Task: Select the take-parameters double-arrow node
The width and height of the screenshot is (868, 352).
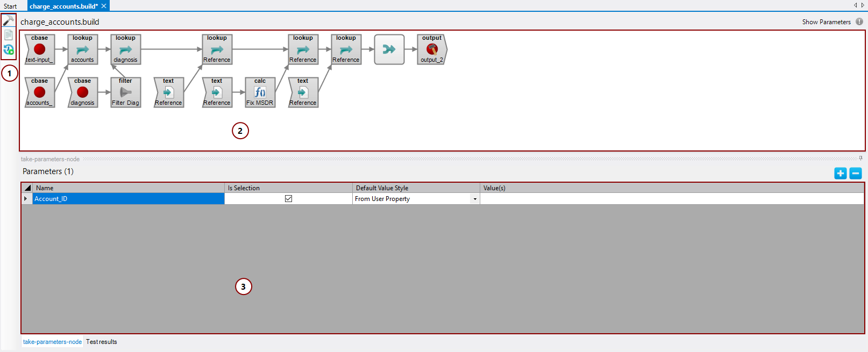Action: click(389, 49)
